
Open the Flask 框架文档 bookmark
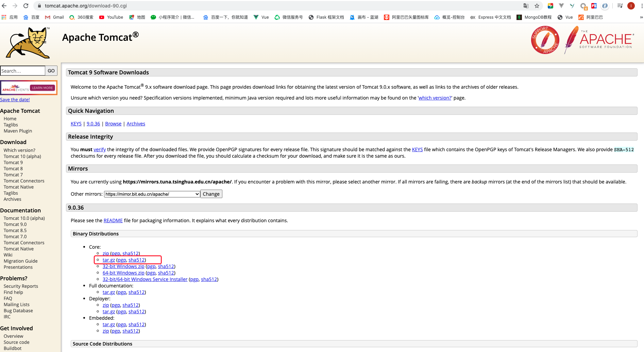(326, 17)
